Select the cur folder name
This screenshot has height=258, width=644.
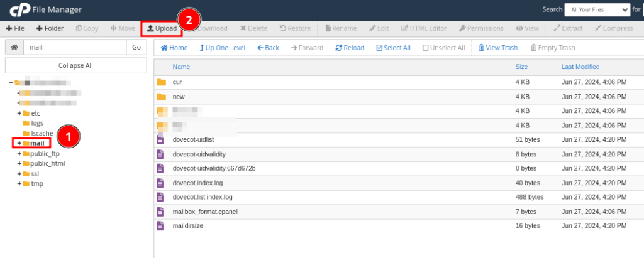click(x=177, y=82)
